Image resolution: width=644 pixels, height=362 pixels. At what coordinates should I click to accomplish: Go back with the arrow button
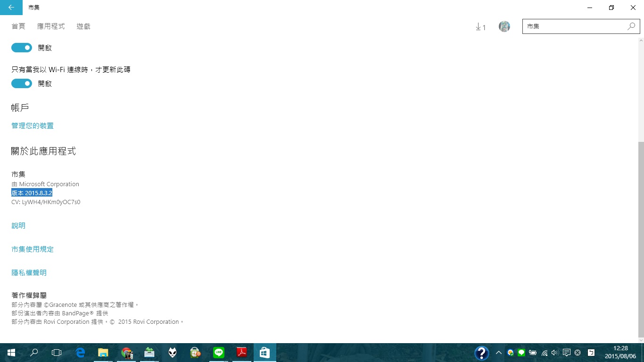[11, 8]
